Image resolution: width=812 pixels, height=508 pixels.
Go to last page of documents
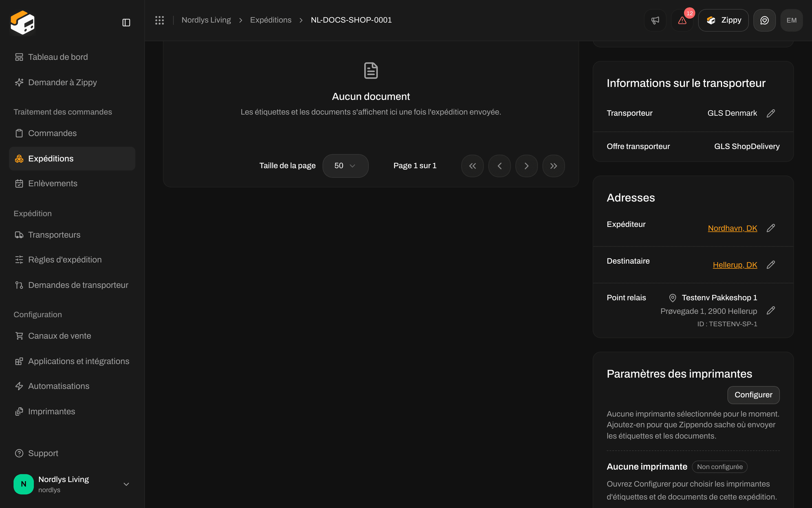(x=554, y=166)
